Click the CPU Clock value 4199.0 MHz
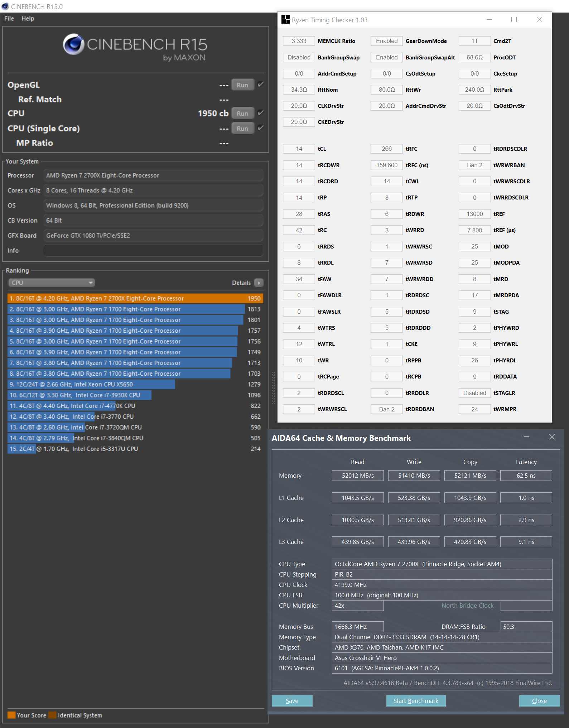 pos(442,585)
